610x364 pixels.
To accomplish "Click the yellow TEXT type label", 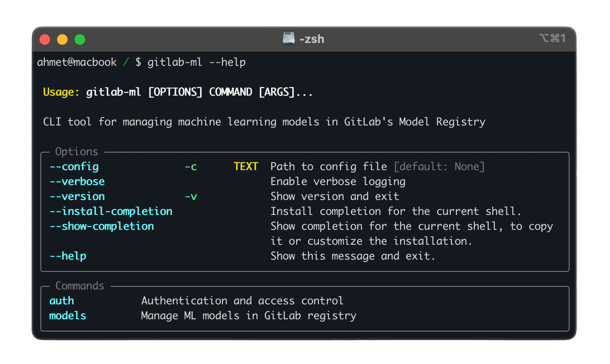I will point(246,167).
